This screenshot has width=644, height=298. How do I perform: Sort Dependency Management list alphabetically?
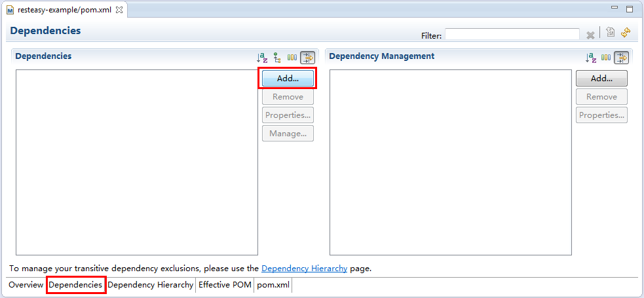click(x=590, y=58)
